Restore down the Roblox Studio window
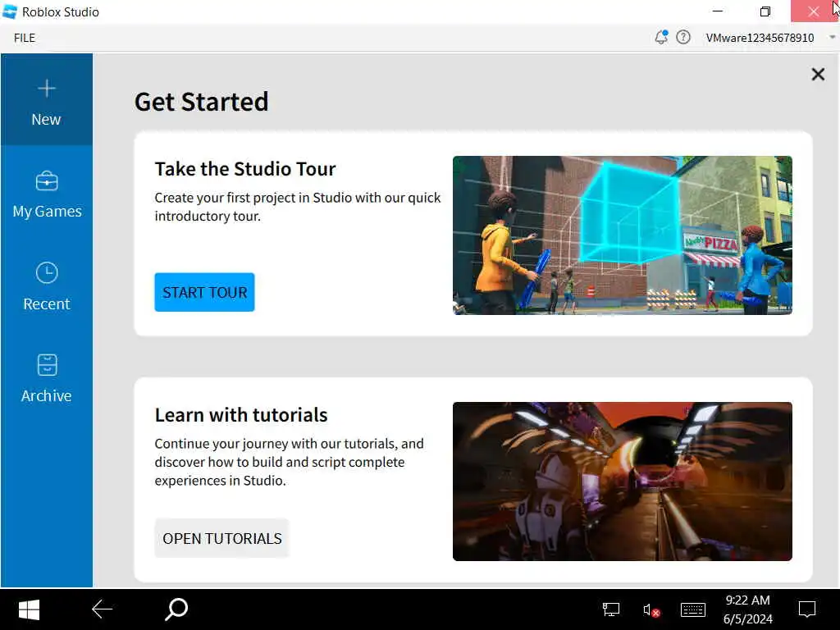Image resolution: width=840 pixels, height=630 pixels. (x=765, y=11)
